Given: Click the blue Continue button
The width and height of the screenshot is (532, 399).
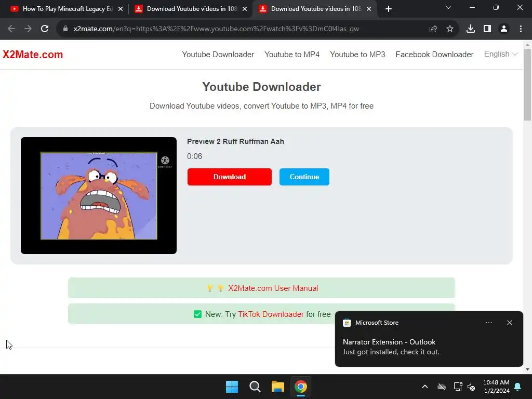Looking at the screenshot, I should click(x=304, y=177).
